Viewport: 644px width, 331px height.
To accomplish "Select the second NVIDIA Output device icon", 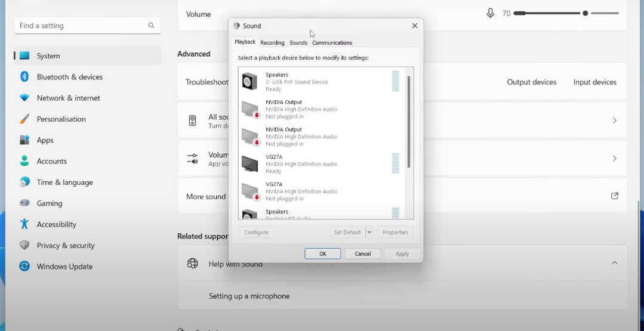I will [251, 137].
